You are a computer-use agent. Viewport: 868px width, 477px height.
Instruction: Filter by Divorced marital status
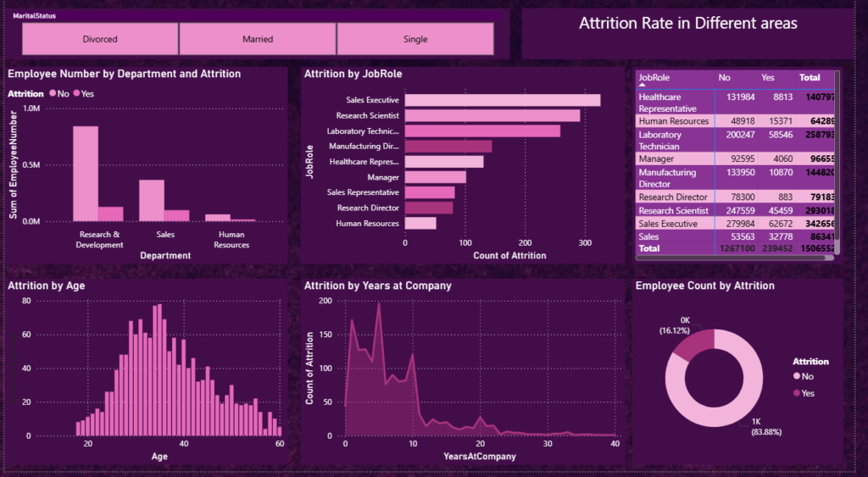(x=100, y=39)
